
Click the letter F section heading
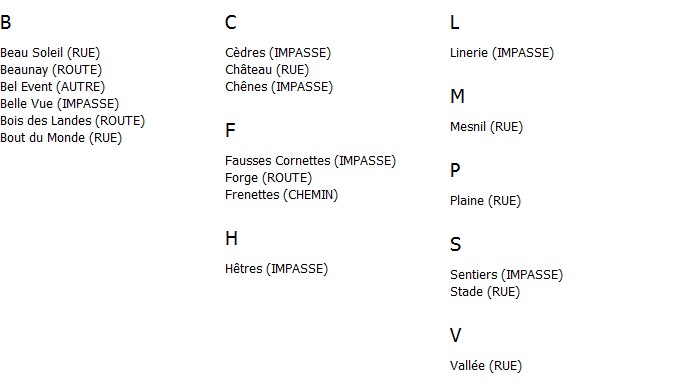[x=230, y=130]
